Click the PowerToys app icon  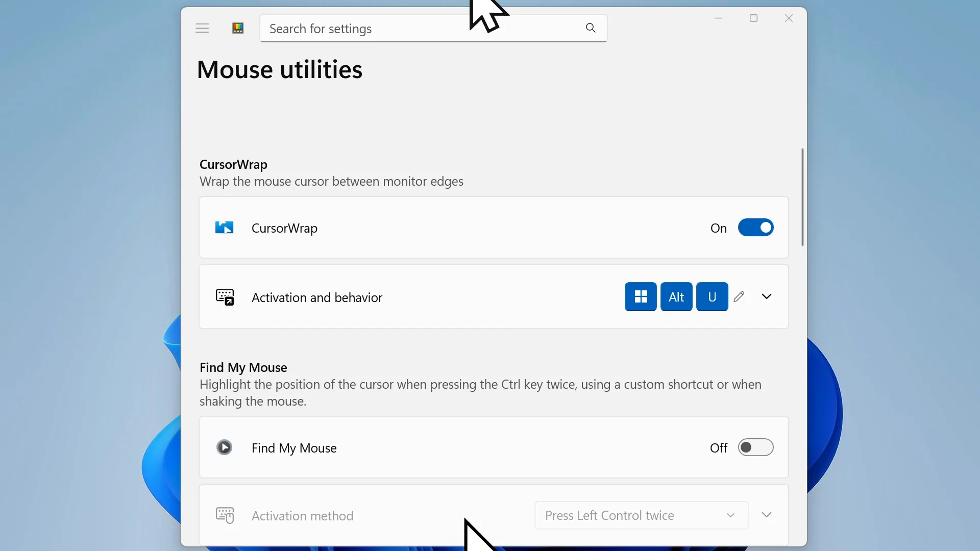click(238, 29)
